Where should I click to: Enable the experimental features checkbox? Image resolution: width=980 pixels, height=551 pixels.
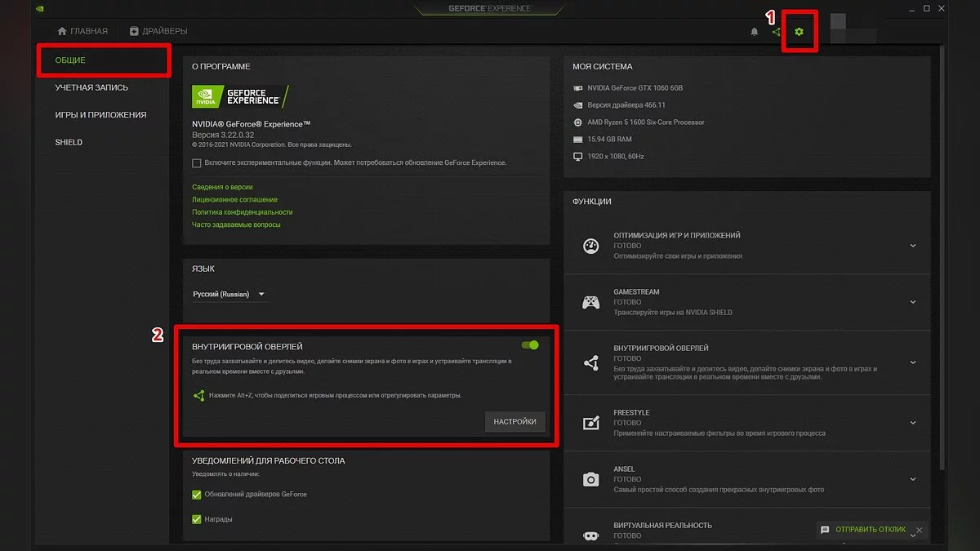196,163
